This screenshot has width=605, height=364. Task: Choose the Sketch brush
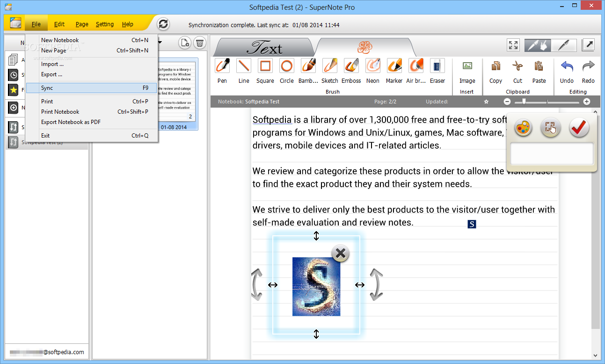(x=330, y=66)
